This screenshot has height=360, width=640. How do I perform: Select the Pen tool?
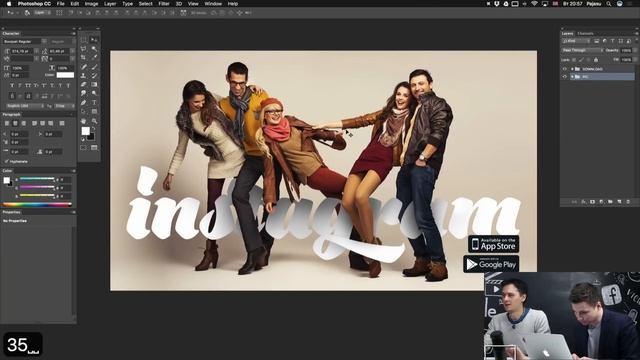(83, 102)
